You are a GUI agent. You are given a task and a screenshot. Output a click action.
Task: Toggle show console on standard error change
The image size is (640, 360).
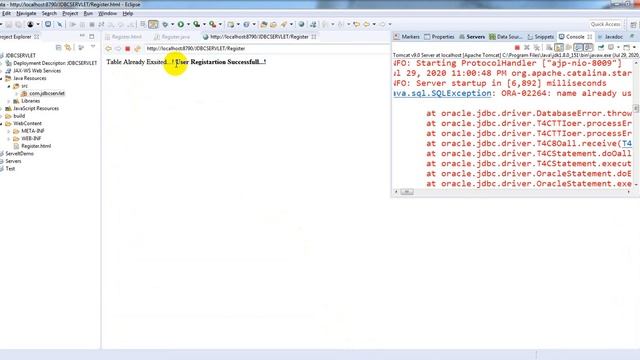(588, 48)
